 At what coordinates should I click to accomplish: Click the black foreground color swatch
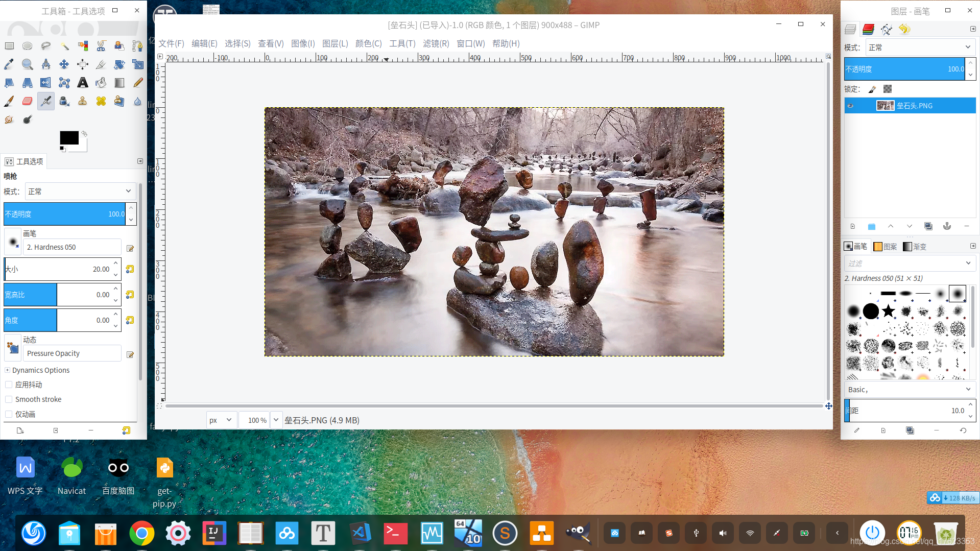click(x=69, y=138)
